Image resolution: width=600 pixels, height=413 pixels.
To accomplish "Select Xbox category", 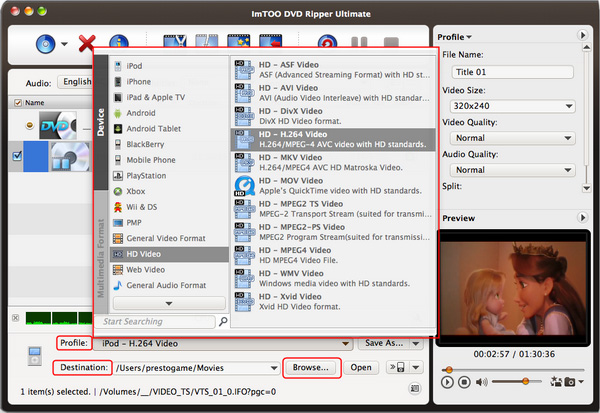I will [169, 191].
